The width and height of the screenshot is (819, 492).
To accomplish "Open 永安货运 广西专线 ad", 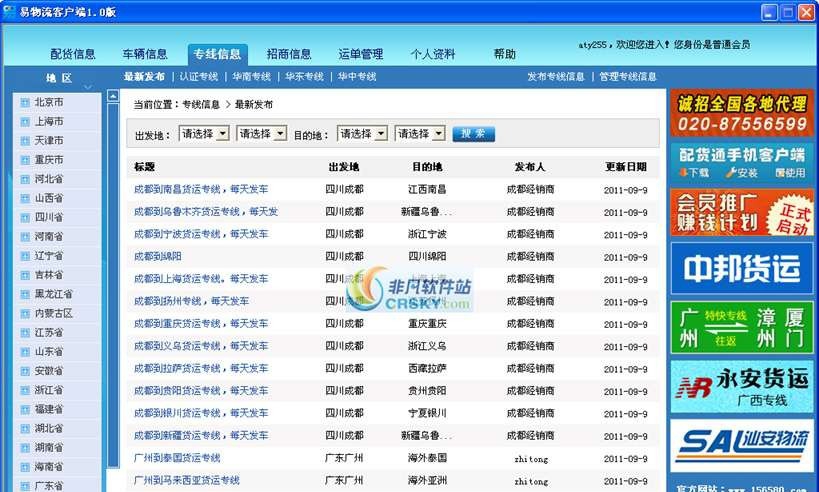I will 742,386.
